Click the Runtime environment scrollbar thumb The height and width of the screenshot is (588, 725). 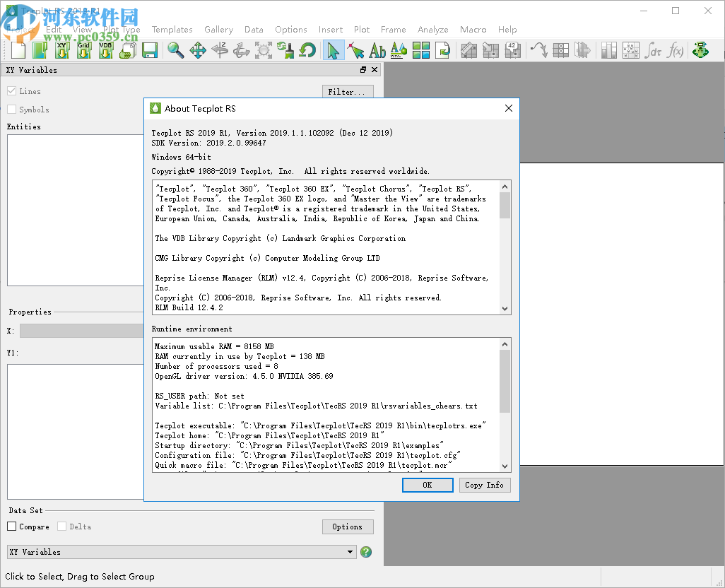click(x=505, y=382)
